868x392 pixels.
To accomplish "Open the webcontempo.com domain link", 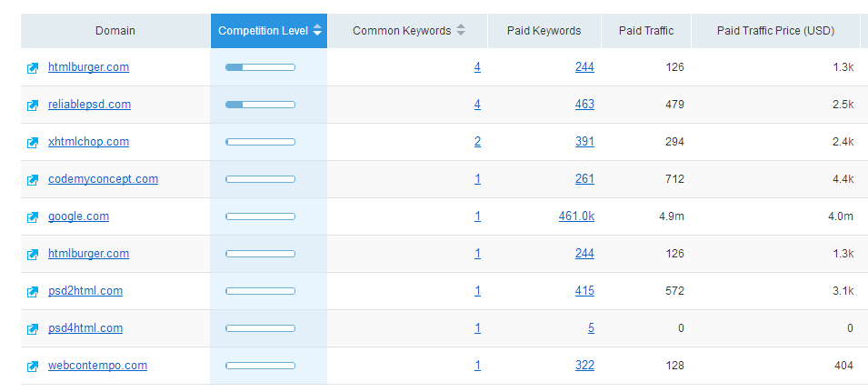I will point(97,365).
